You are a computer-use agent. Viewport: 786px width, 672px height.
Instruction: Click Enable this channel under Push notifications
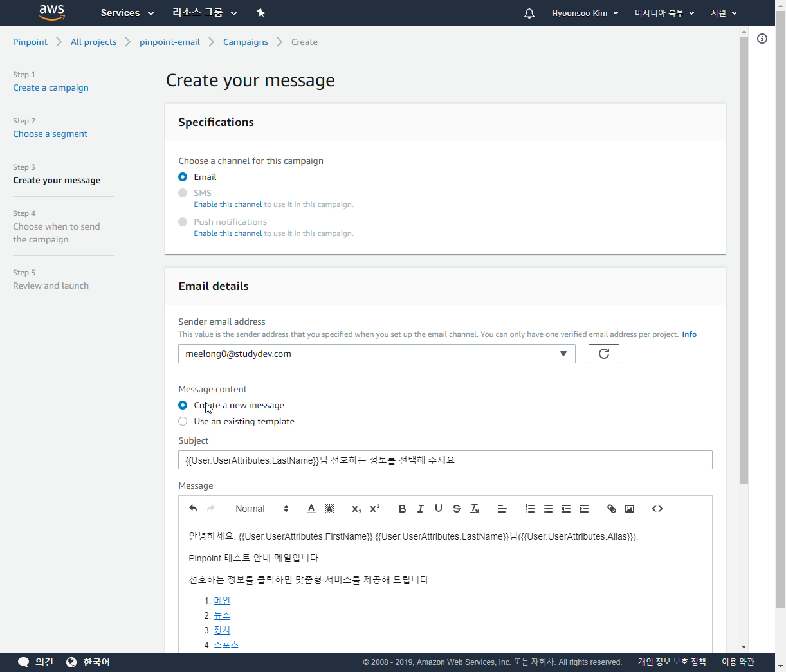click(228, 233)
